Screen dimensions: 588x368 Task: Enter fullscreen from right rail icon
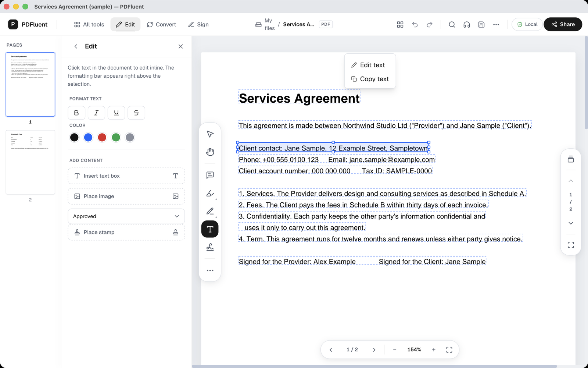[571, 245]
